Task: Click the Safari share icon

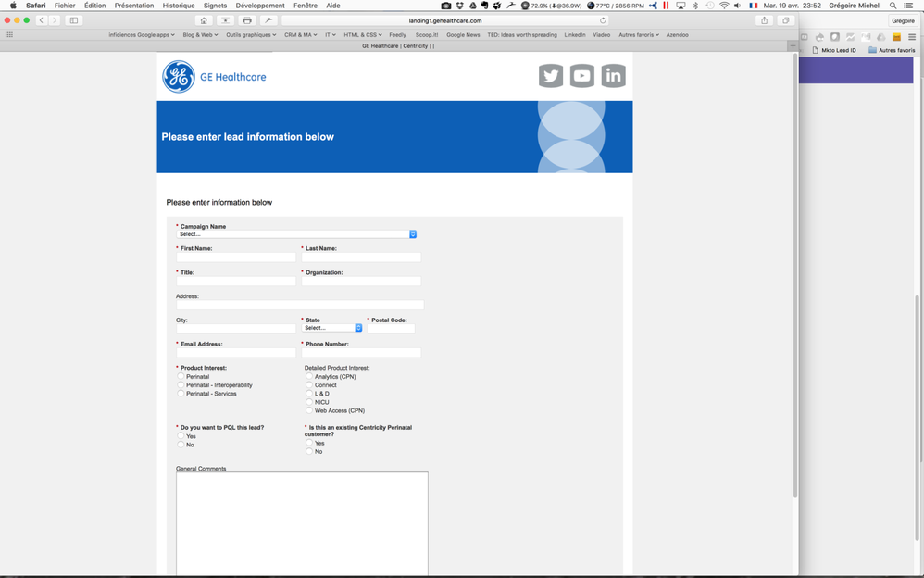Action: click(765, 20)
